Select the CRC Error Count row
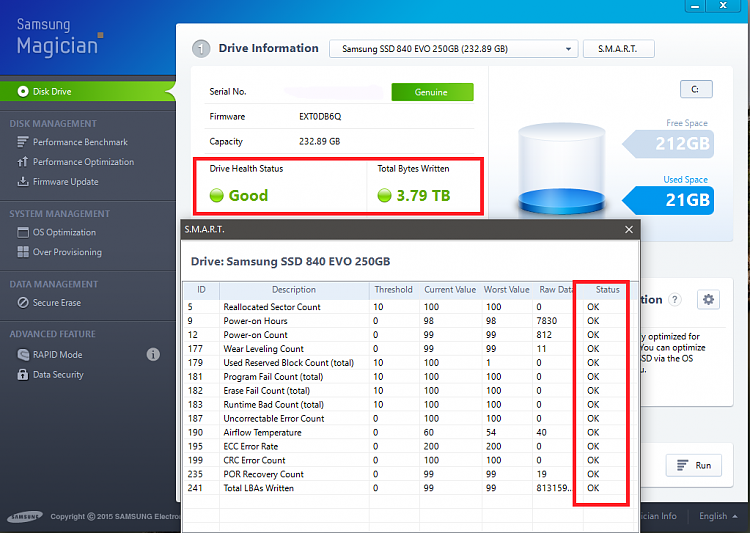Viewport: 750px width, 533px height. 410,460
